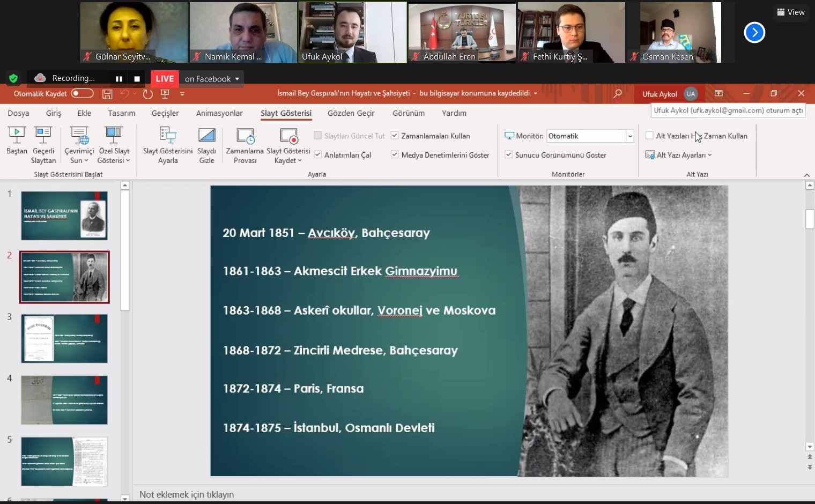Image resolution: width=815 pixels, height=504 pixels.
Task: Show next participants with blue arrow
Action: click(754, 33)
